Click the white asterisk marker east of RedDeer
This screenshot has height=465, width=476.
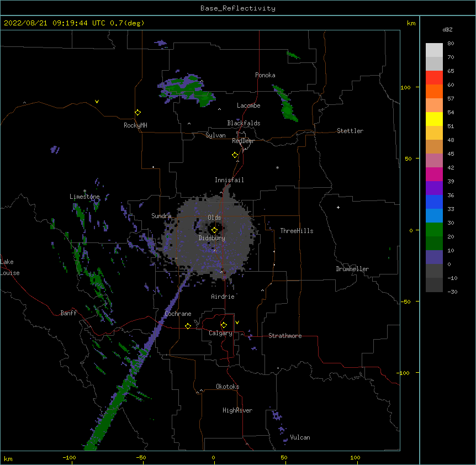coord(277,168)
